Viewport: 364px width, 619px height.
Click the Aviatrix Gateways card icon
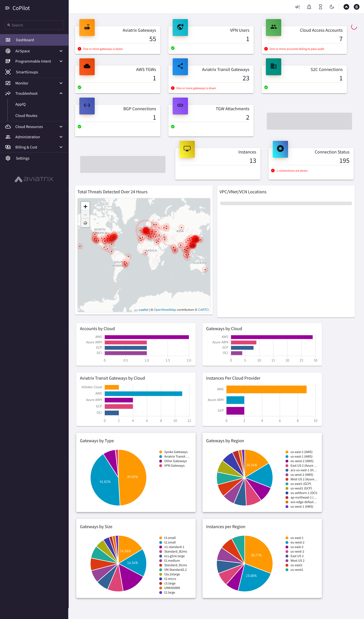pyautogui.click(x=87, y=27)
